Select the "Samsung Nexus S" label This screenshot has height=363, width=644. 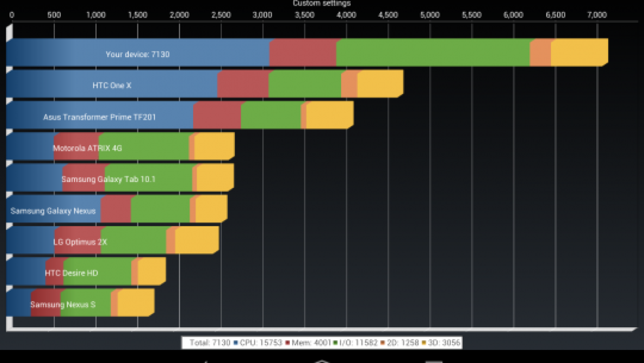63,305
